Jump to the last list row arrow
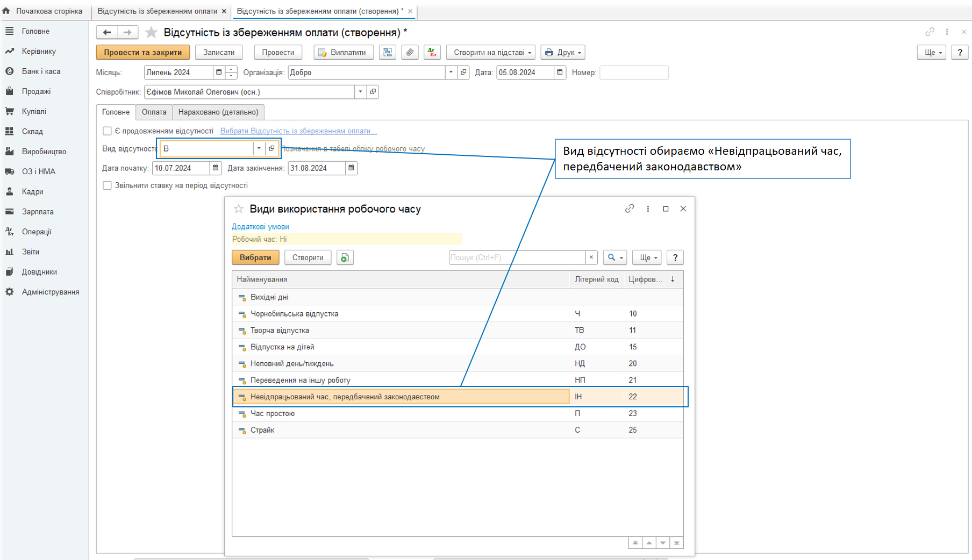 coord(677,543)
